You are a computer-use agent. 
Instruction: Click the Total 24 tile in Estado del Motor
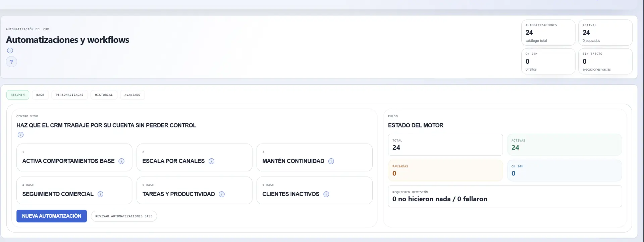(445, 145)
